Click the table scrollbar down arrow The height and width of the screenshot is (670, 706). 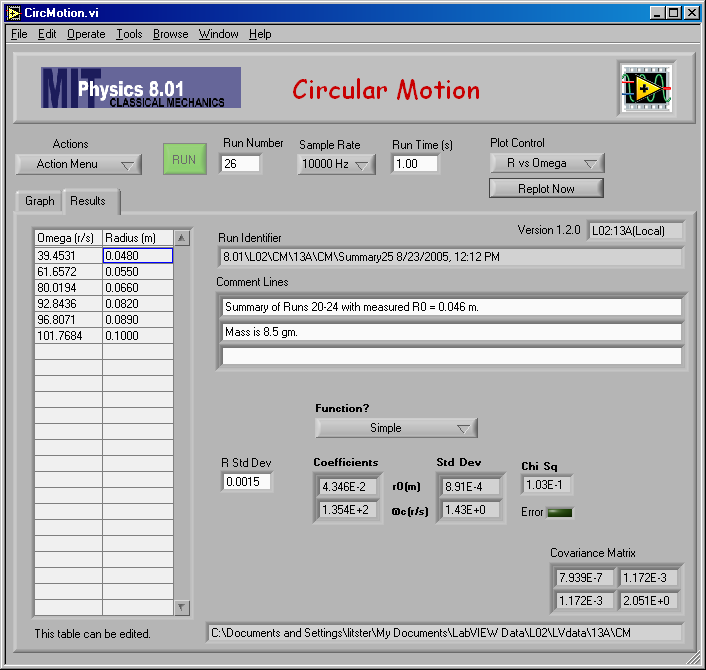tap(181, 607)
